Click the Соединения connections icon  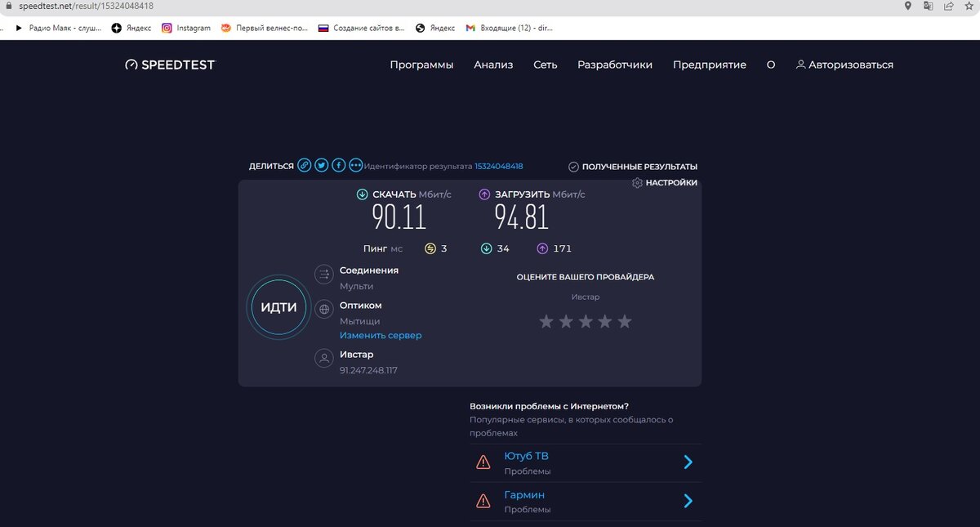click(x=324, y=275)
